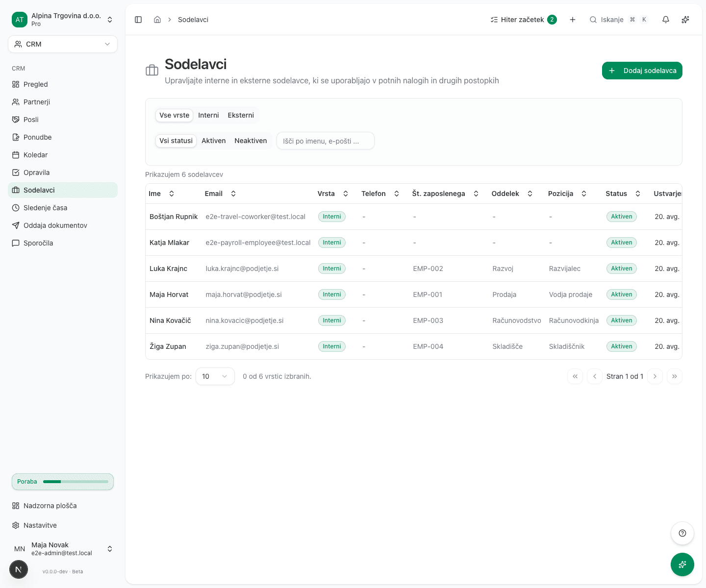Open green floating assistant button
This screenshot has width=706, height=588.
coord(682,564)
